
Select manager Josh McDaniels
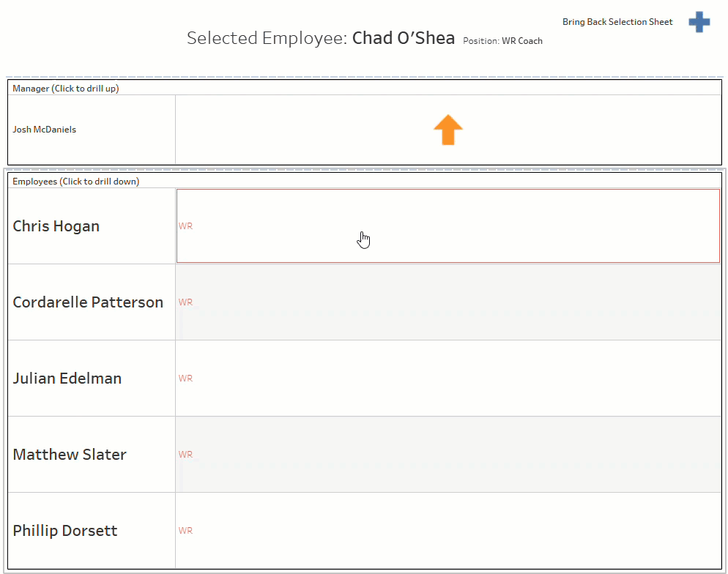point(45,130)
